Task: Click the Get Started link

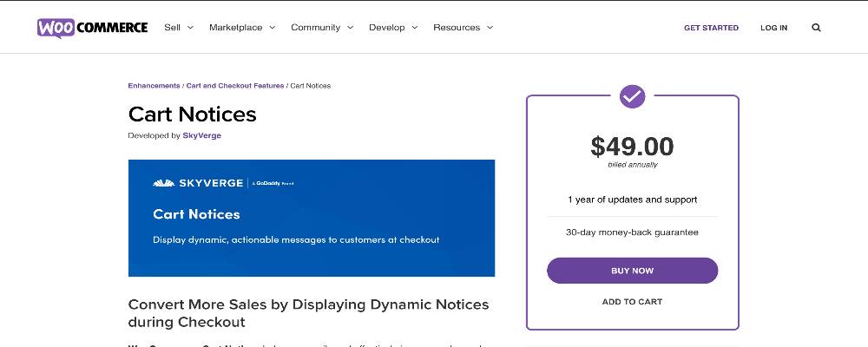Action: [711, 28]
